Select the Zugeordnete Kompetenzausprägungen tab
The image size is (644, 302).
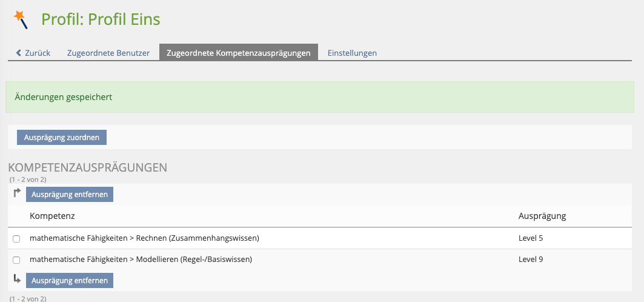tap(238, 53)
